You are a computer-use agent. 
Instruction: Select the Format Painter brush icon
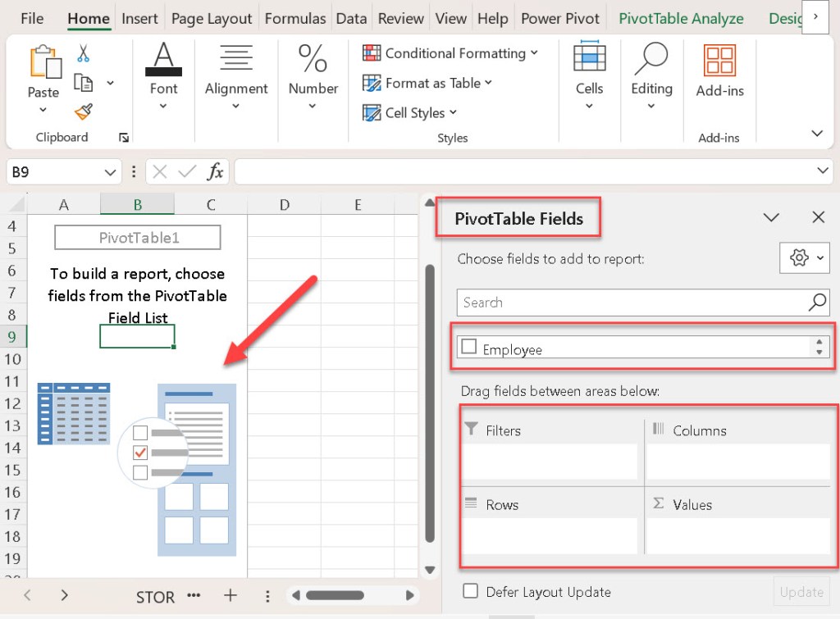[84, 112]
